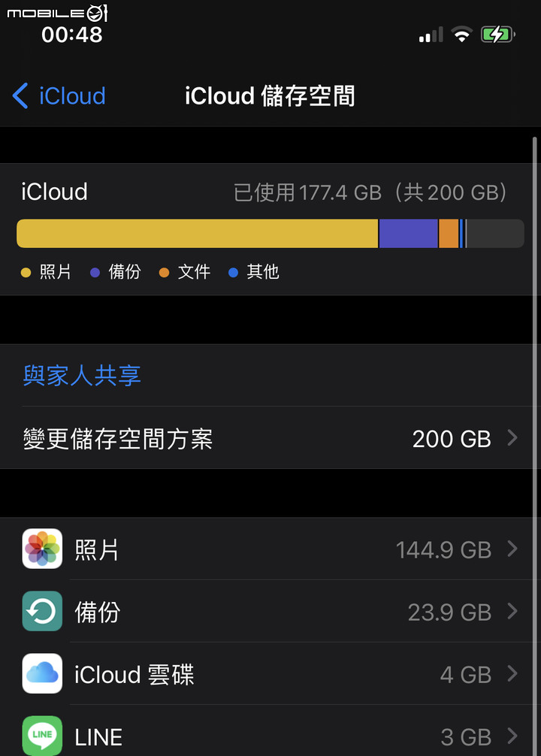The height and width of the screenshot is (756, 541).
Task: Open 照片 storage details chevron
Action: [512, 549]
